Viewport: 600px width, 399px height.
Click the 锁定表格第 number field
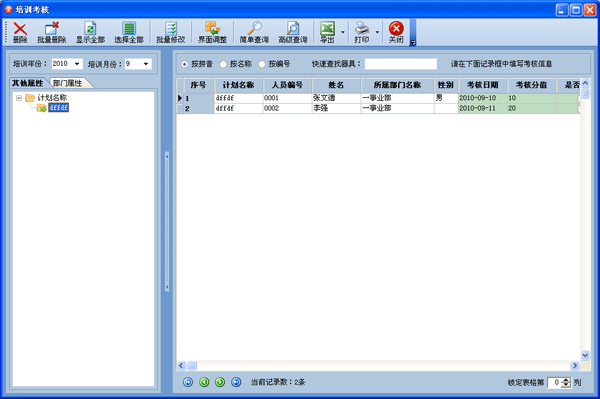coord(555,382)
